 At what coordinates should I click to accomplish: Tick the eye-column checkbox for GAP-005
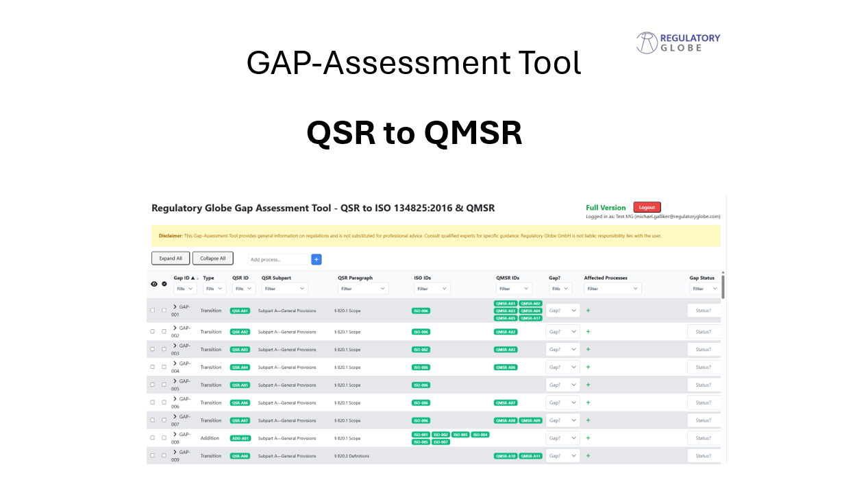153,385
